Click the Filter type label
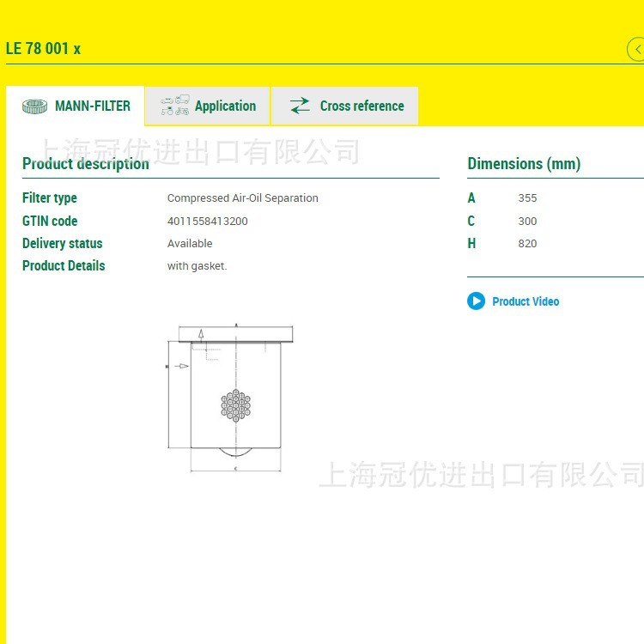 click(x=50, y=198)
